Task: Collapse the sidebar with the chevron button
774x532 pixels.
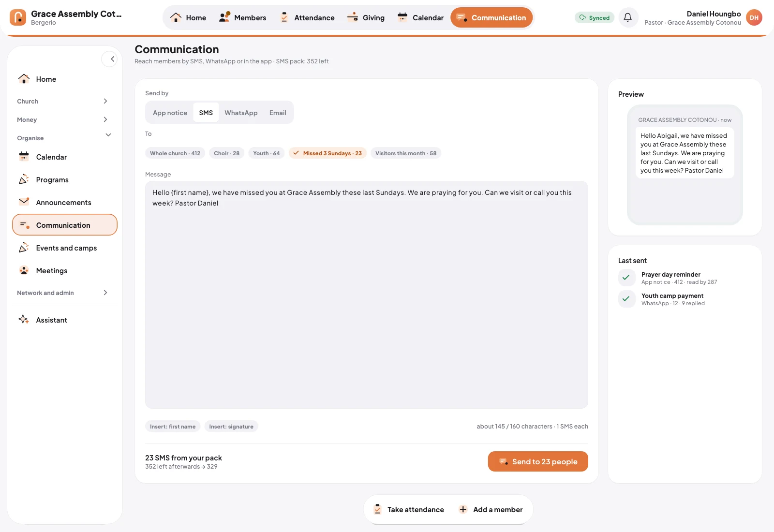Action: click(110, 59)
